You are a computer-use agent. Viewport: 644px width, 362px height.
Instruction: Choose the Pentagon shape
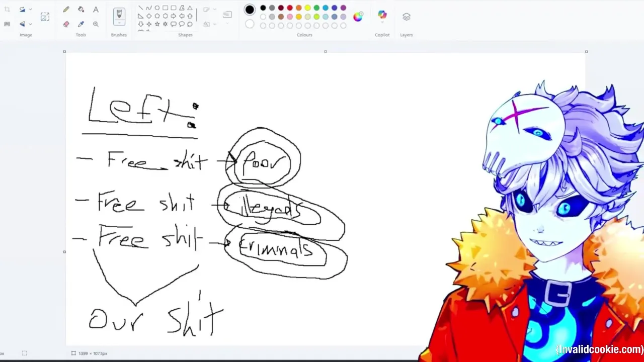pos(157,16)
